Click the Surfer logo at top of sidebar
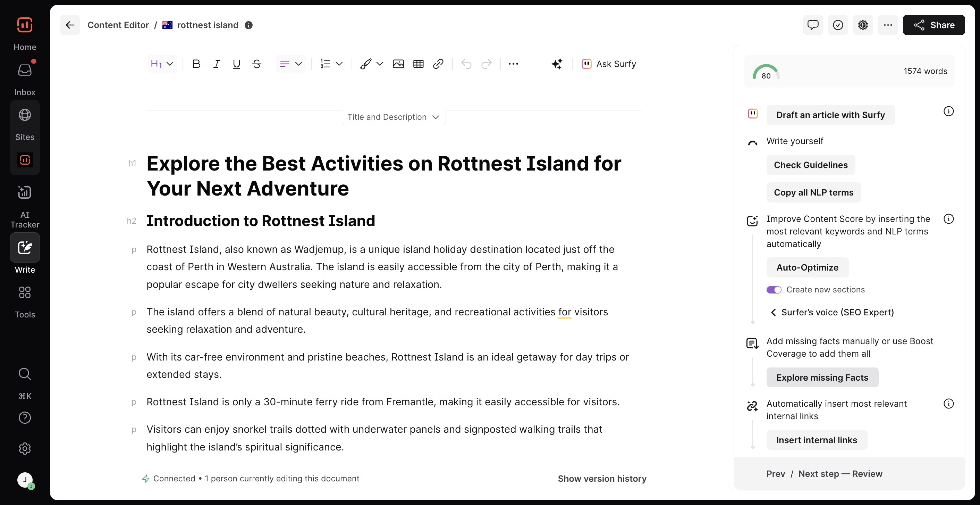The height and width of the screenshot is (505, 980). point(25,25)
